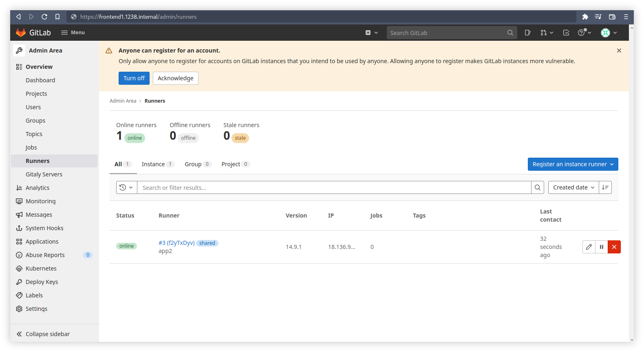644x352 pixels.
Task: Dismiss the registration warning banner
Action: tap(619, 51)
